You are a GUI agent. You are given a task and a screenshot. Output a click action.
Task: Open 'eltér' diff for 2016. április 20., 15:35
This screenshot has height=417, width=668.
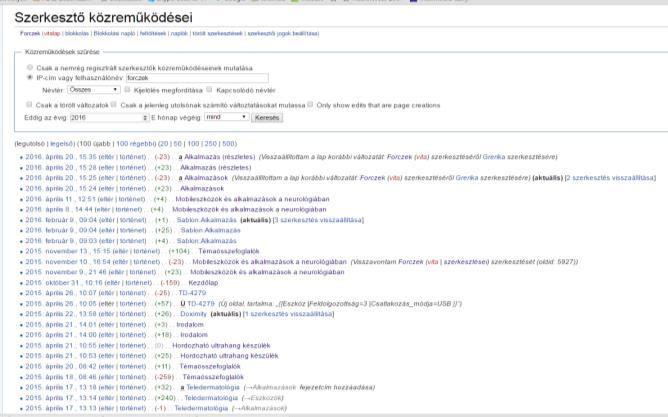[x=107, y=157]
